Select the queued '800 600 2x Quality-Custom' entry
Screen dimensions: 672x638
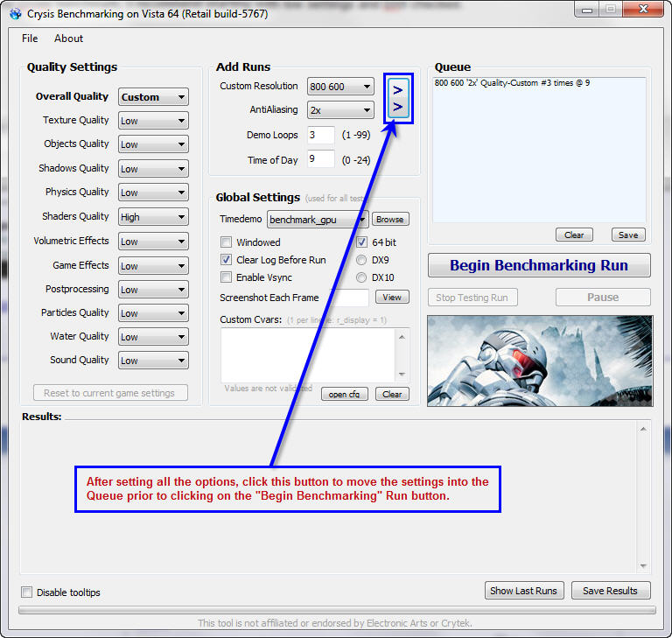coord(512,83)
